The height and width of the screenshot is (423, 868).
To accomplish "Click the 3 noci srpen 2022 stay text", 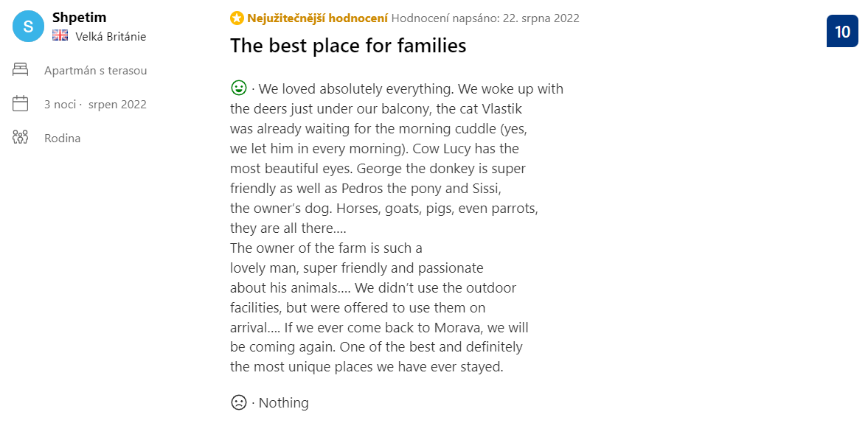I will click(x=95, y=104).
